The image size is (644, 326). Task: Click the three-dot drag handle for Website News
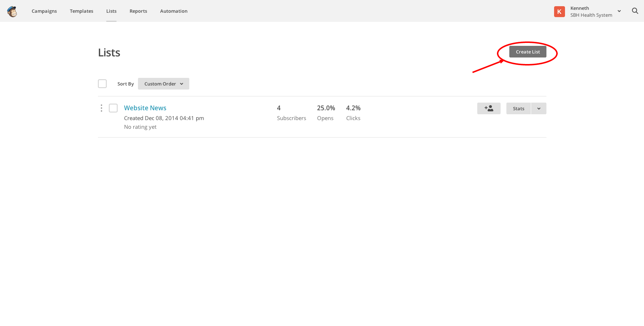tap(101, 108)
